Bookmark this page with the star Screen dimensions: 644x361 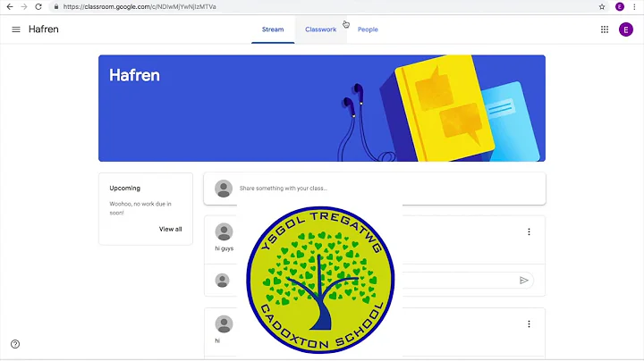click(602, 6)
